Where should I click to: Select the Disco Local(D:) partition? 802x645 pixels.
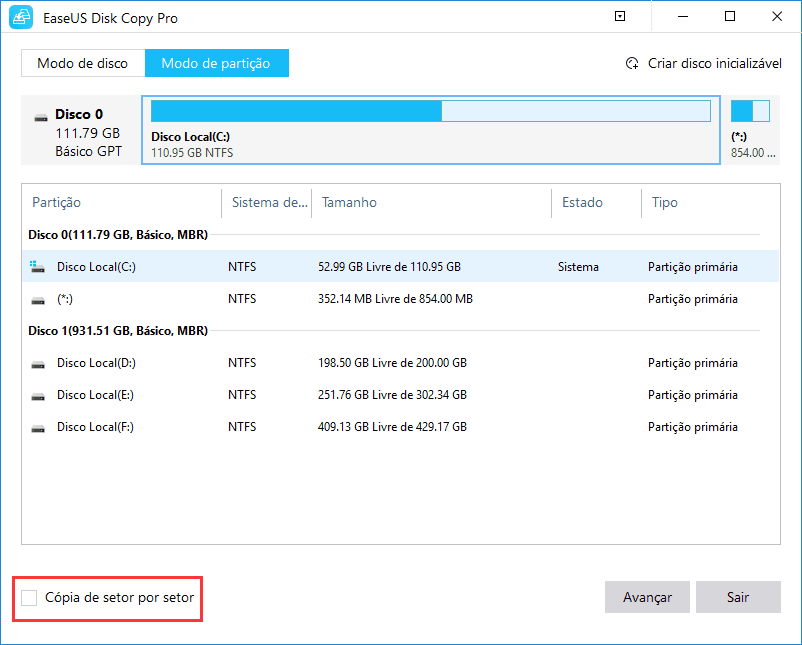pyautogui.click(x=96, y=363)
